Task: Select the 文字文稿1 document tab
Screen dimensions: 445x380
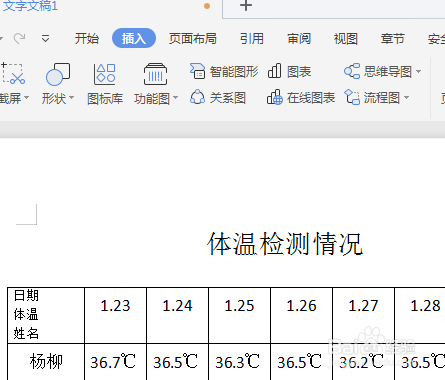Action: (30, 6)
